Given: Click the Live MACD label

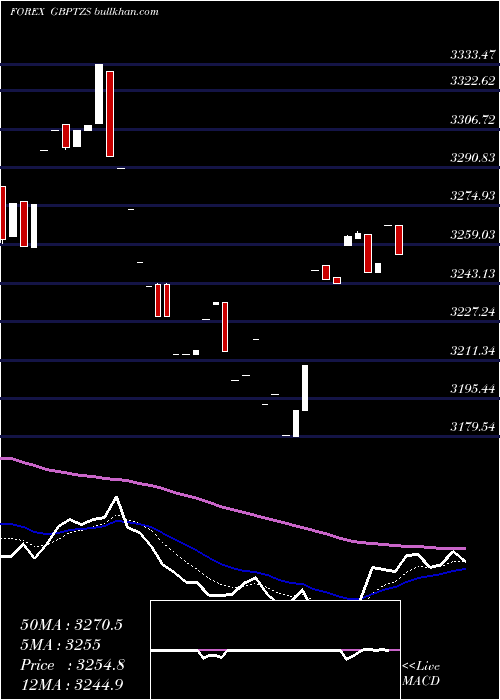Looking at the screenshot, I should [x=421, y=673].
